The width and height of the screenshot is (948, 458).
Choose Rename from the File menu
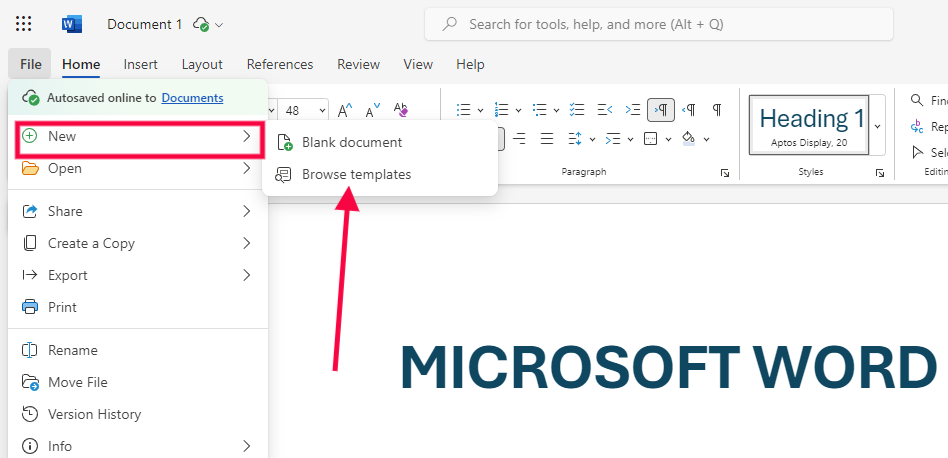(x=138, y=350)
